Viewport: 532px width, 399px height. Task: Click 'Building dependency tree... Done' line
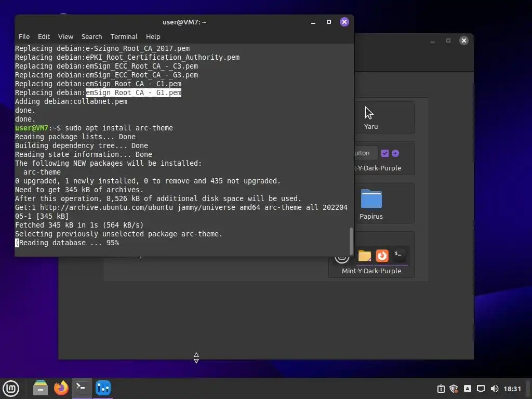pos(82,145)
